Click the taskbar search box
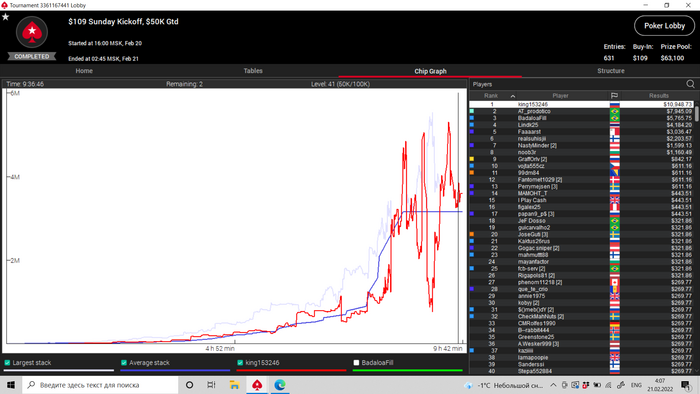 coord(100,385)
